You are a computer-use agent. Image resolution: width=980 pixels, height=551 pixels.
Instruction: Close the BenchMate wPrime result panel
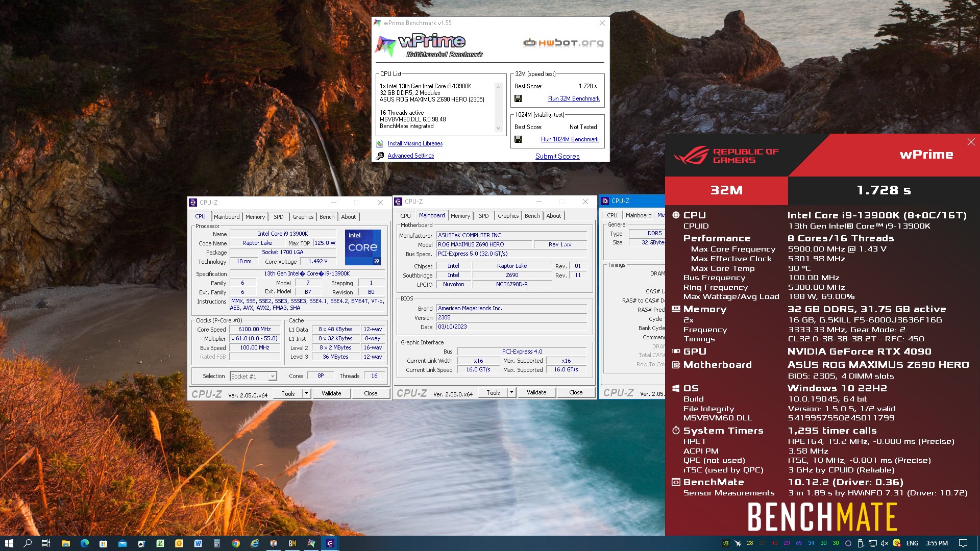(x=971, y=142)
